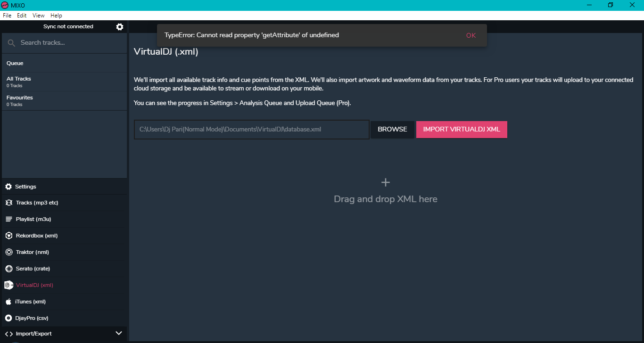This screenshot has height=343, width=644.
Task: Collapse the Import/Export section chevron
Action: pyautogui.click(x=119, y=334)
